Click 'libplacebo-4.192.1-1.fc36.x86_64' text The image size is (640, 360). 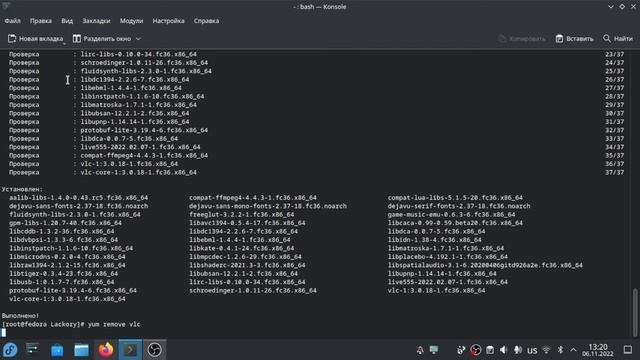tap(447, 257)
